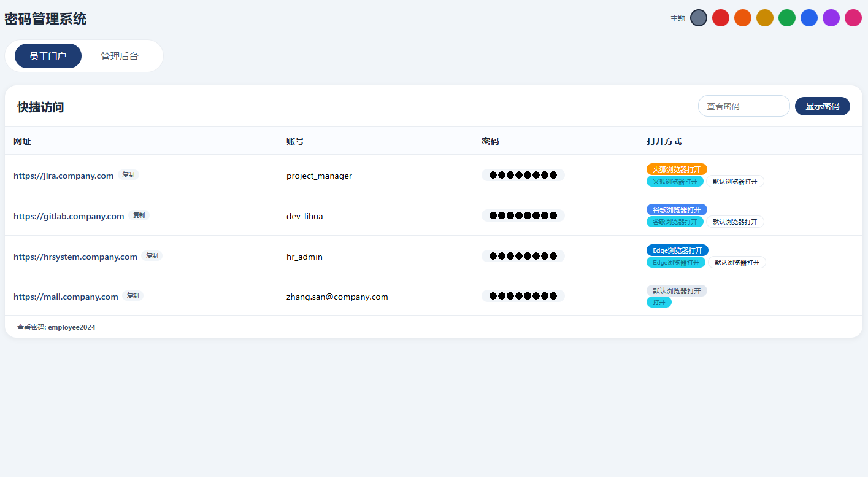Open the https://gitlab.company.com link
This screenshot has width=868, height=477.
pos(69,216)
